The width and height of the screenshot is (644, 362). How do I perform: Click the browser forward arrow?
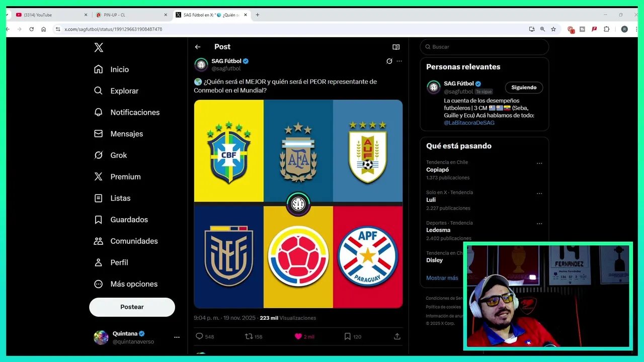click(19, 29)
